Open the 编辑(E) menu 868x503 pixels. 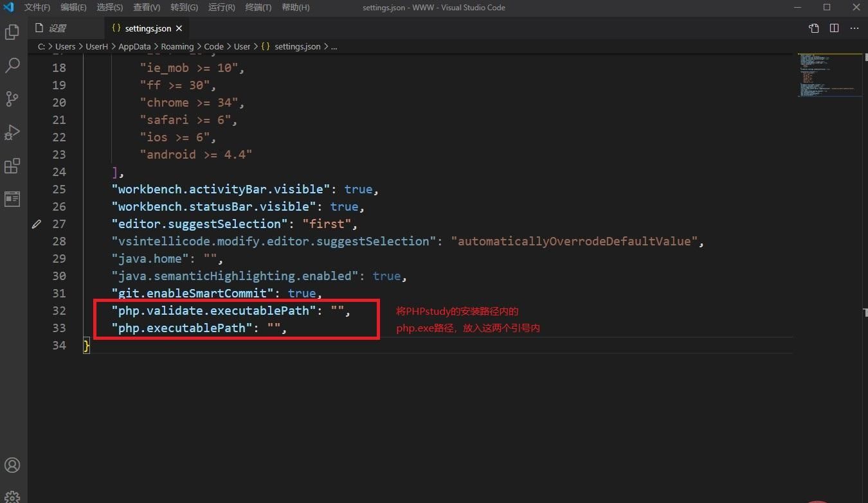pyautogui.click(x=73, y=7)
